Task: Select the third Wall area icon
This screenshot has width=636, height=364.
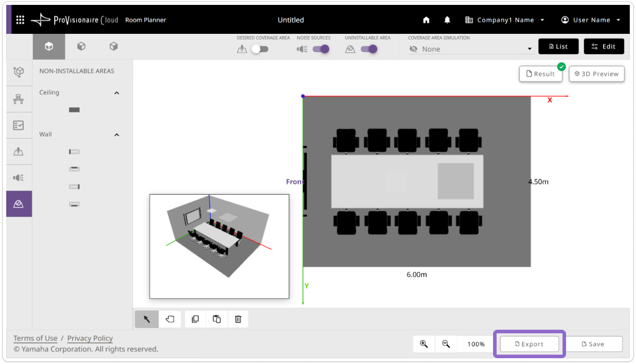Action: 74,186
